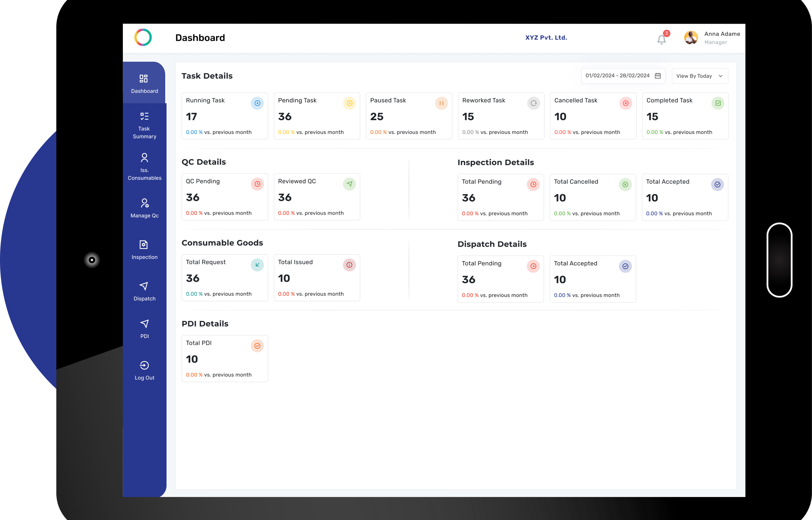
Task: Select Manage Qc in the sidebar
Action: coord(144,208)
